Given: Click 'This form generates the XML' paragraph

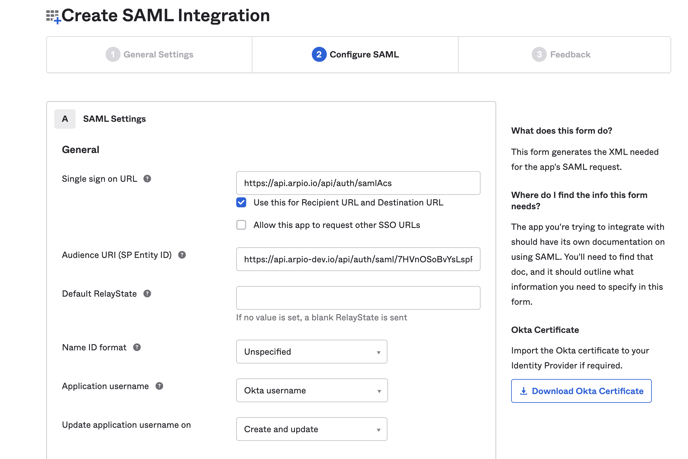Looking at the screenshot, I should pos(585,159).
